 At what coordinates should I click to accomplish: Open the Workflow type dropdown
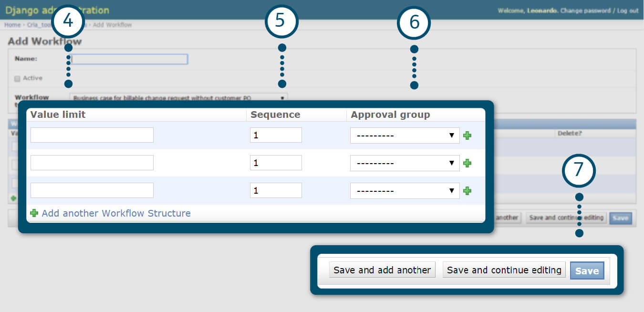point(178,97)
